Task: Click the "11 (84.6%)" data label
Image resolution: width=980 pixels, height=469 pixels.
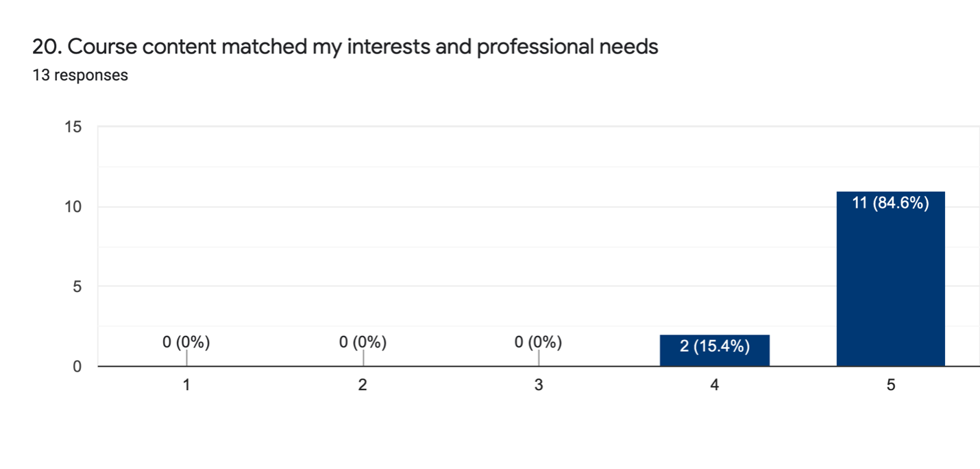Action: [x=890, y=204]
